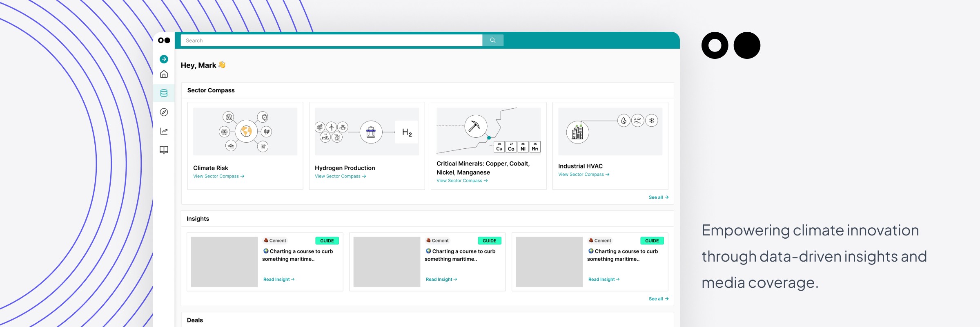Click GUIDE badge on second insight card
The width and height of the screenshot is (980, 327).
490,241
